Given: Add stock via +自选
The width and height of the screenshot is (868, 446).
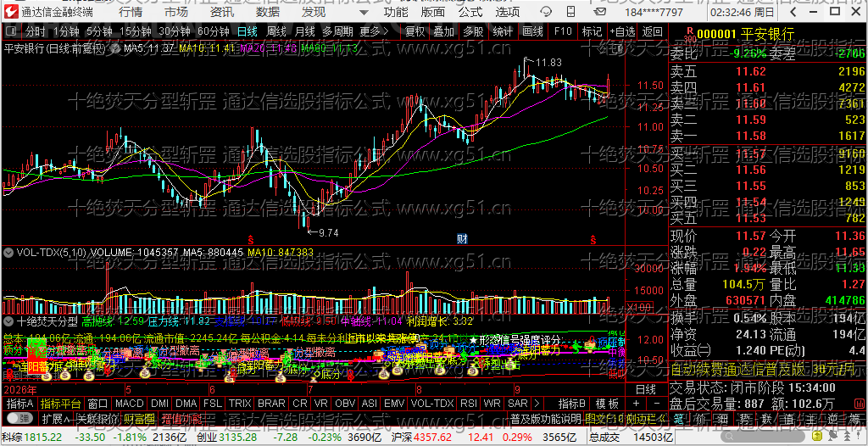Looking at the screenshot, I should [x=623, y=31].
